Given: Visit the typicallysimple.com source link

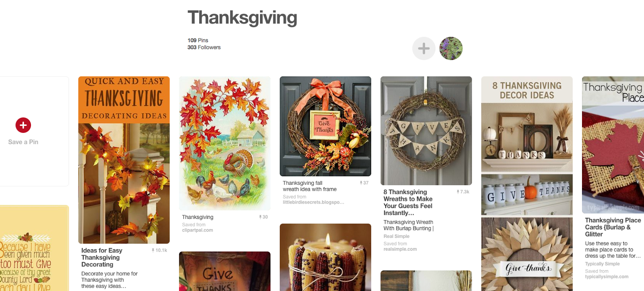Looking at the screenshot, I should 607,277.
